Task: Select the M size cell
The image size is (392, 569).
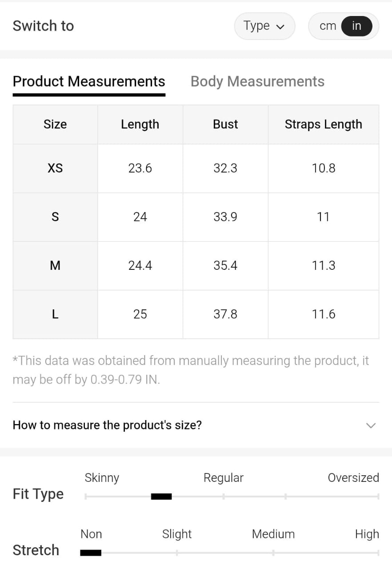Action: pyautogui.click(x=55, y=265)
